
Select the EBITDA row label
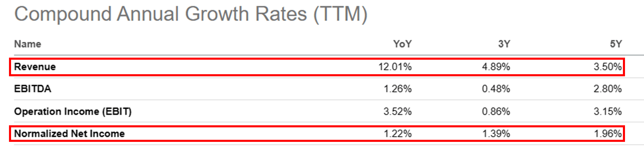click(x=32, y=89)
